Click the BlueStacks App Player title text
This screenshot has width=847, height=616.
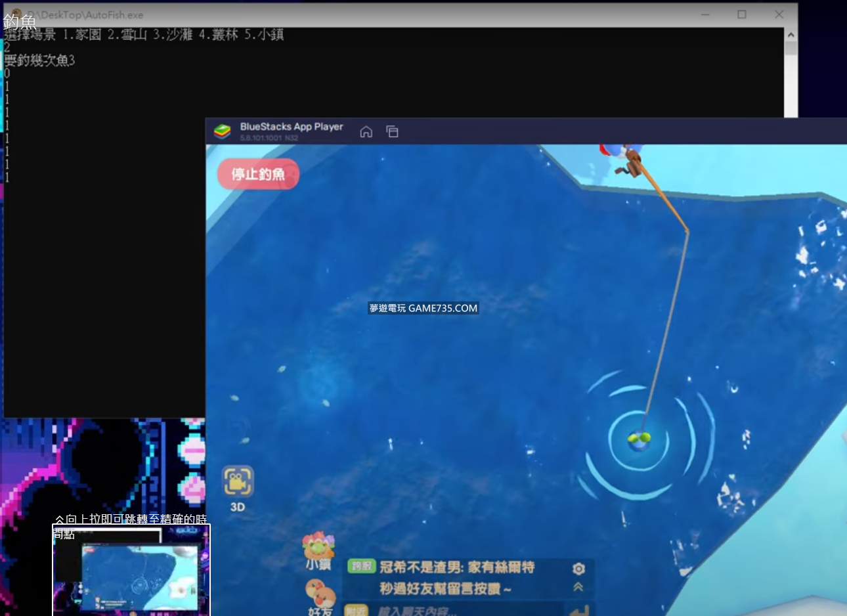292,127
